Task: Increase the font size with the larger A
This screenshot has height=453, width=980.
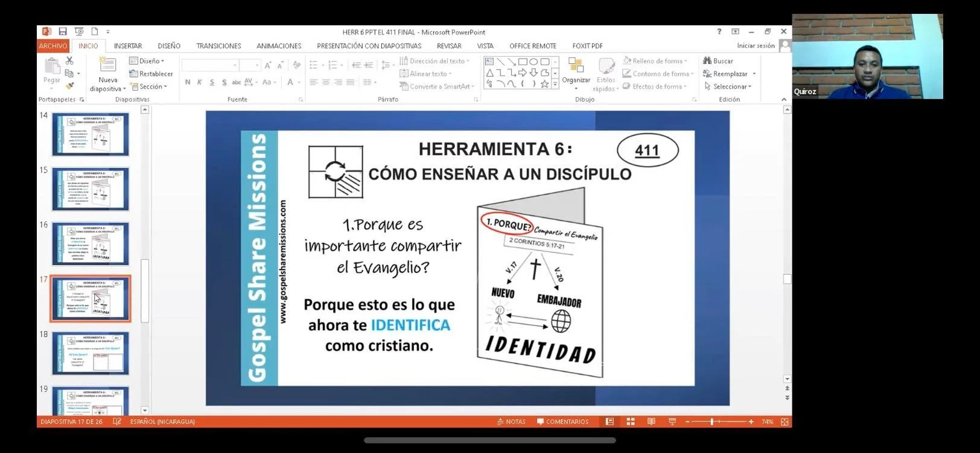Action: coord(268,65)
